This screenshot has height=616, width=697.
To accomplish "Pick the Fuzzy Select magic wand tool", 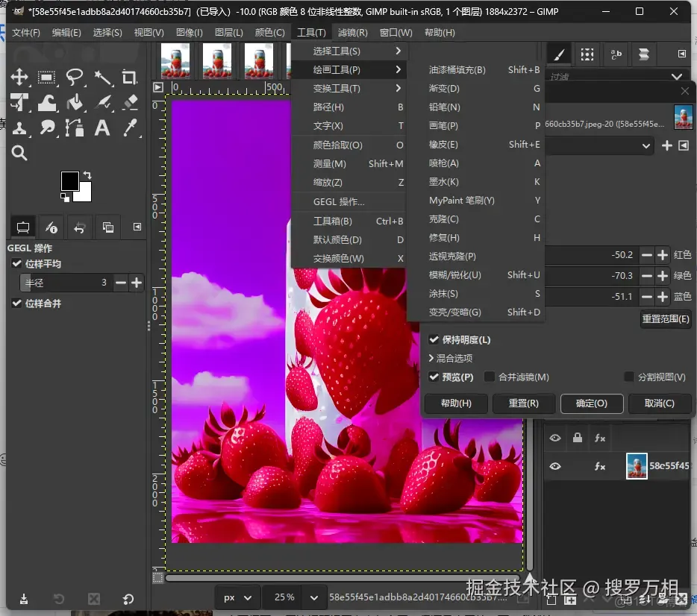I will click(x=102, y=78).
